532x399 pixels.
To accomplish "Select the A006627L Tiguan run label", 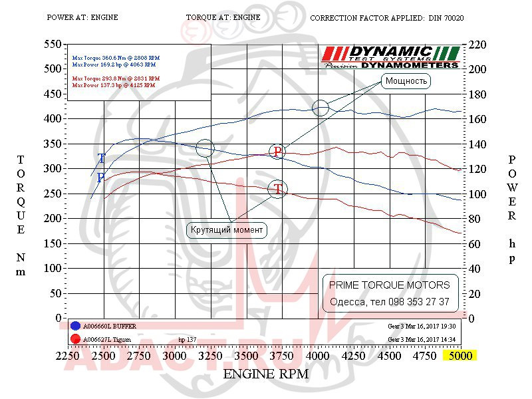I will coord(107,339).
